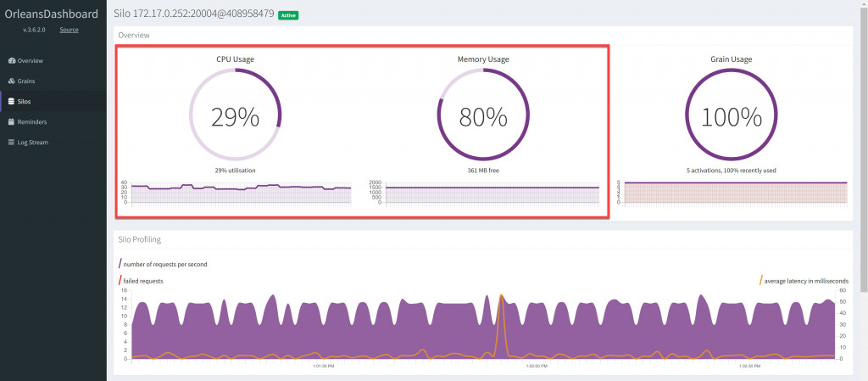868x381 pixels.
Task: Click the 'Memory Usage' label
Action: point(483,59)
